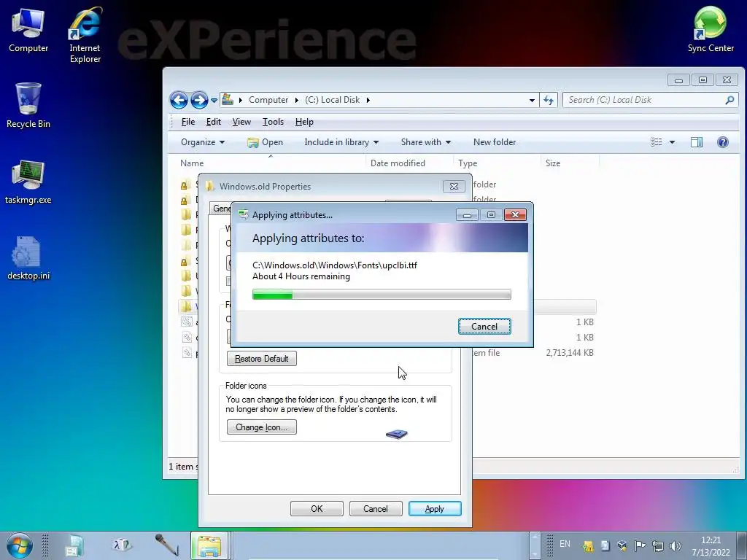Image resolution: width=747 pixels, height=560 pixels.
Task: Select the desktop.ini file icon
Action: (28, 257)
